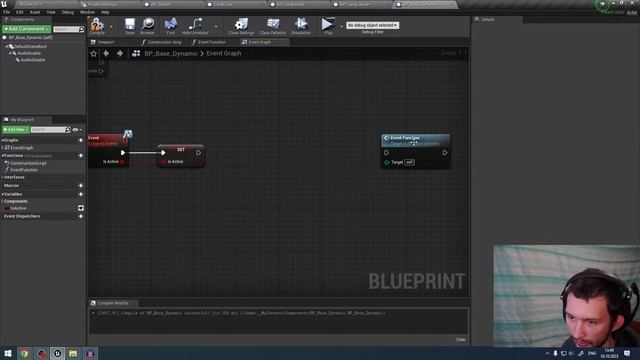Collapse the DefaultSceneRoot tree arrow

(7, 47)
